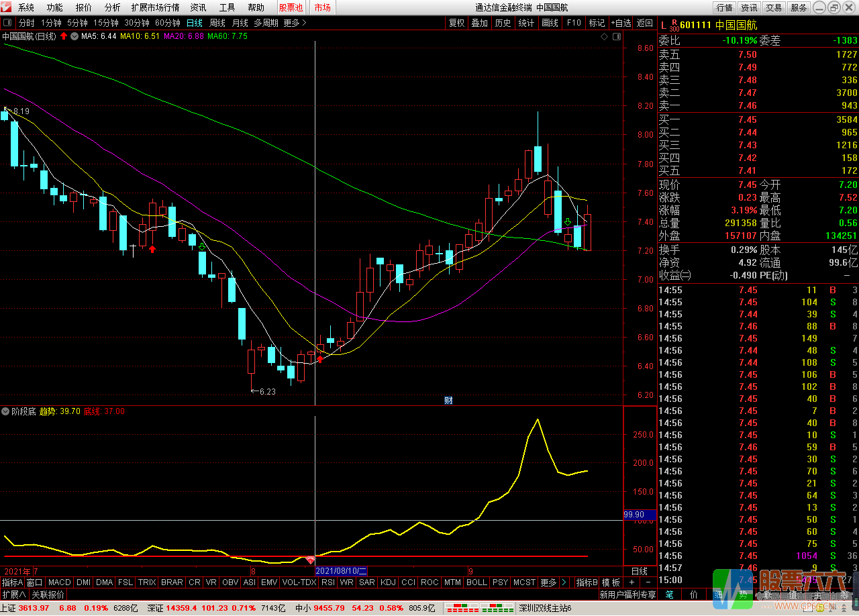Open the 报价 menu

pos(84,7)
